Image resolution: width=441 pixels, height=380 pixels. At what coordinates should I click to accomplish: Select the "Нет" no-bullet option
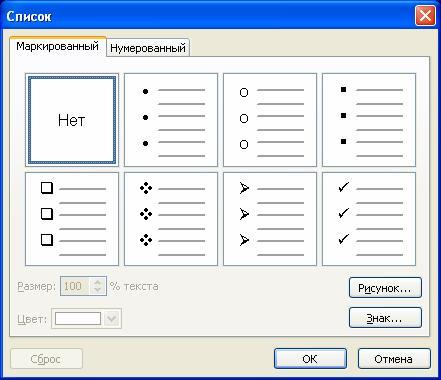pos(72,120)
